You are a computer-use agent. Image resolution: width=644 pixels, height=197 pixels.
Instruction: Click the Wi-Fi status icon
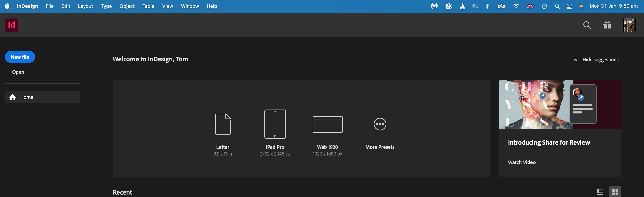point(516,6)
